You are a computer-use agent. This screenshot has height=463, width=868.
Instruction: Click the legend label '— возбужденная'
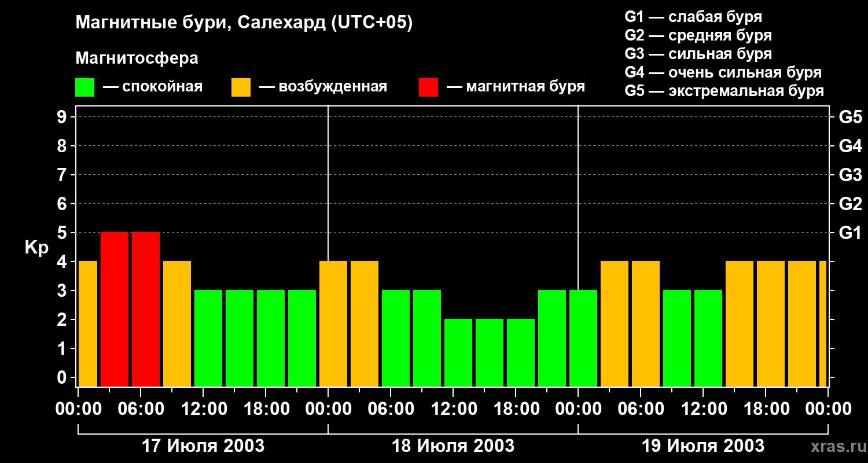[323, 87]
